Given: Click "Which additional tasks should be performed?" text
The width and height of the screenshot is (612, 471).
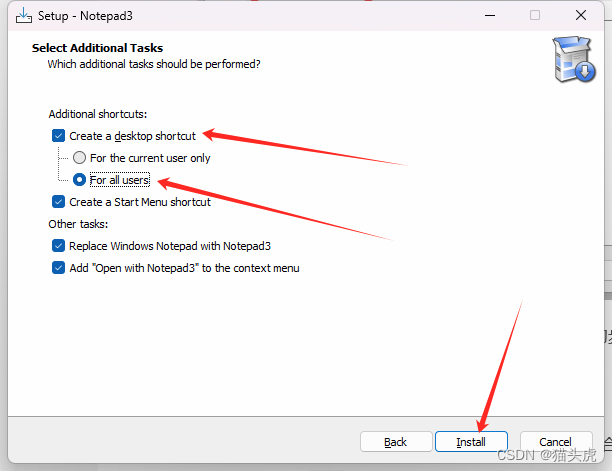Looking at the screenshot, I should pyautogui.click(x=154, y=64).
